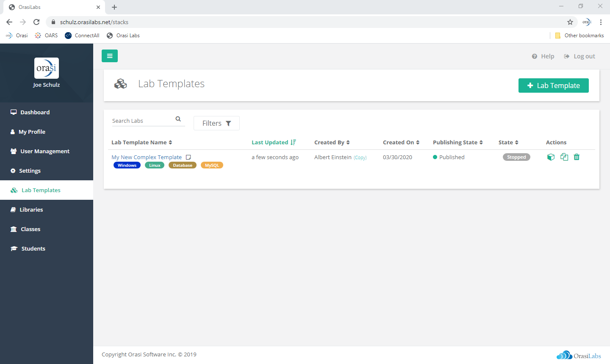Copy the My New Complex Template
Screen dimensions: 610x364
point(564,157)
